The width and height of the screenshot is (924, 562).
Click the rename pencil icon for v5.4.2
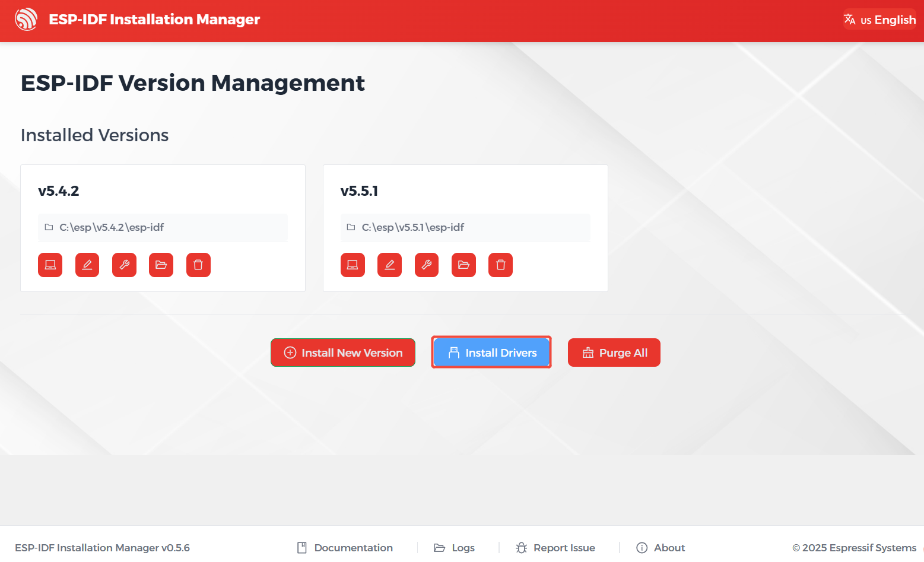click(x=87, y=265)
